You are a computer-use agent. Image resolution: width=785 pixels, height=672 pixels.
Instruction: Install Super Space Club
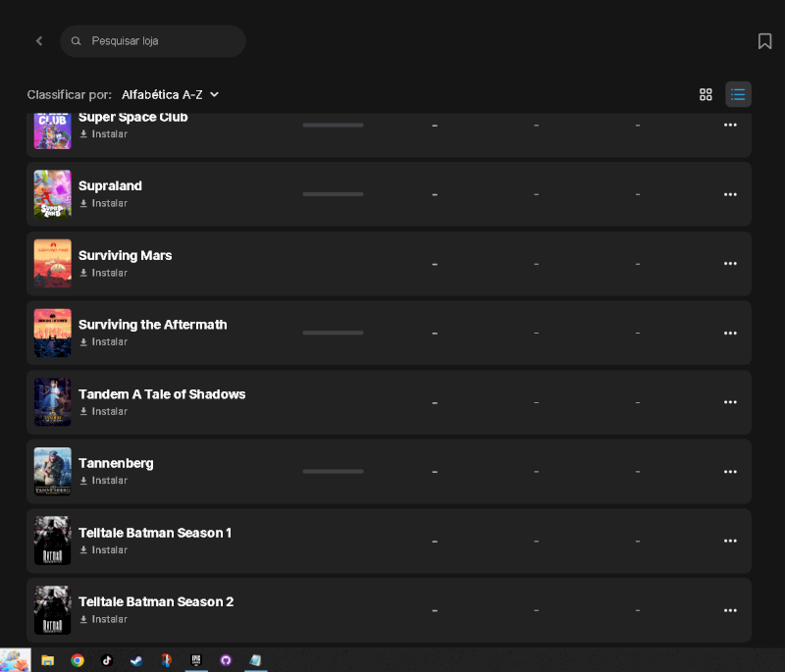(x=104, y=134)
